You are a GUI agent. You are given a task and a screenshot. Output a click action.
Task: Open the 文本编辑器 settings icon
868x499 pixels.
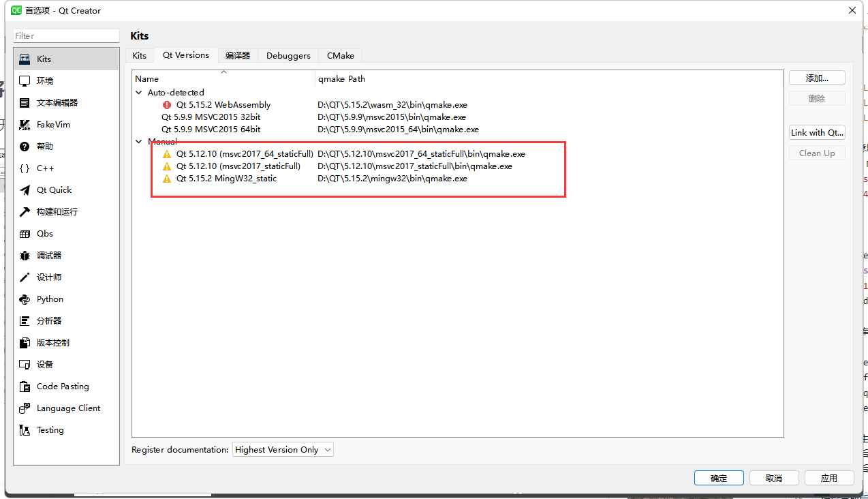click(x=25, y=103)
